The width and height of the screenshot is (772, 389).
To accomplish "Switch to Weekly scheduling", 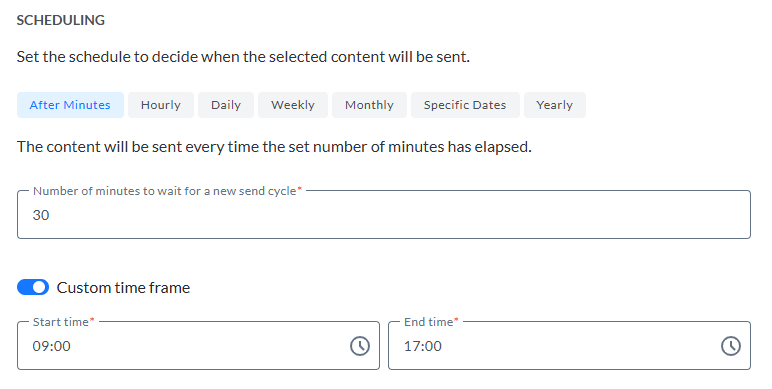I will coord(293,105).
